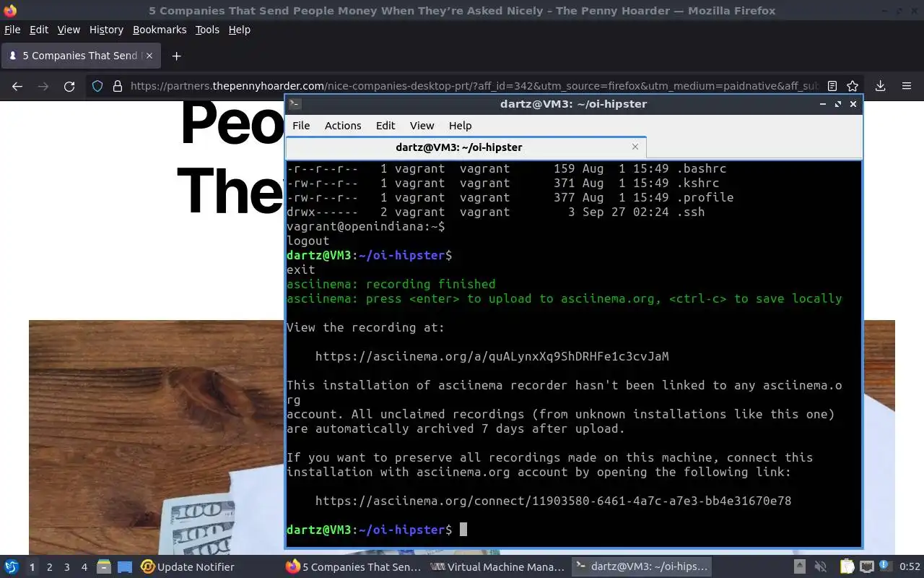
Task: Switch to workspace 2
Action: pos(49,567)
